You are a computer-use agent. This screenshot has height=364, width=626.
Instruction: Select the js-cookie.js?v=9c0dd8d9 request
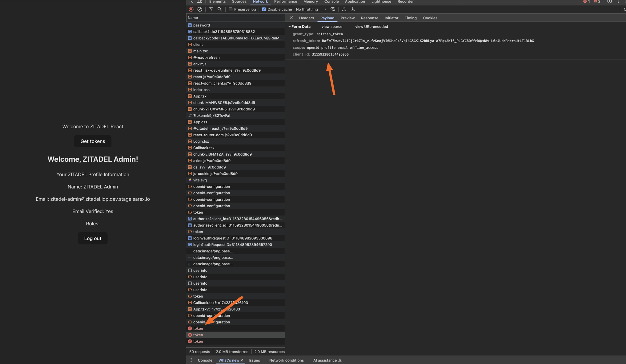tap(235, 174)
